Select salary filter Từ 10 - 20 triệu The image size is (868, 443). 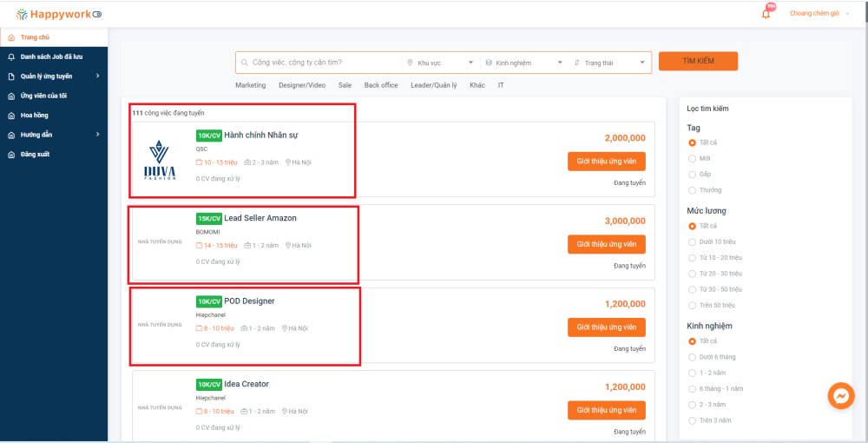point(692,258)
